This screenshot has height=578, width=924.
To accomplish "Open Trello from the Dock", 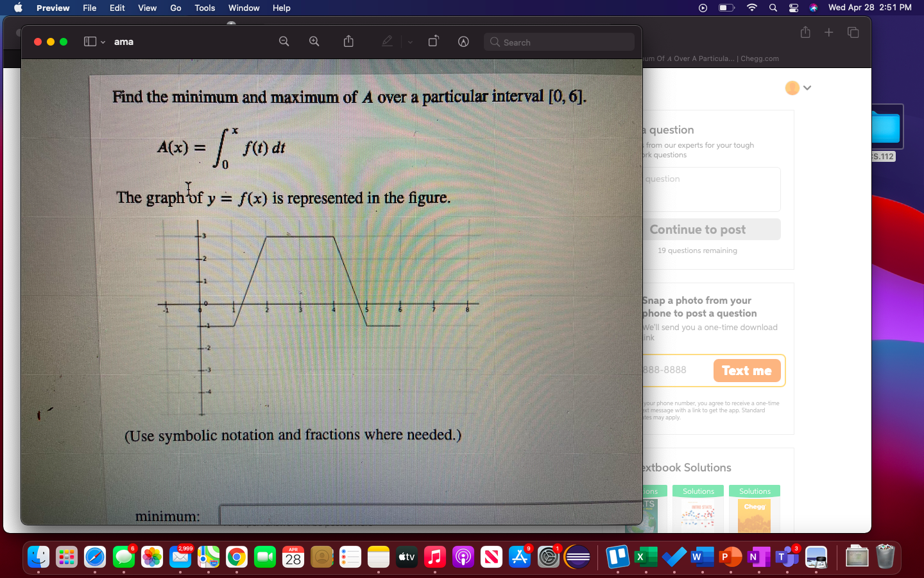I will click(x=617, y=557).
